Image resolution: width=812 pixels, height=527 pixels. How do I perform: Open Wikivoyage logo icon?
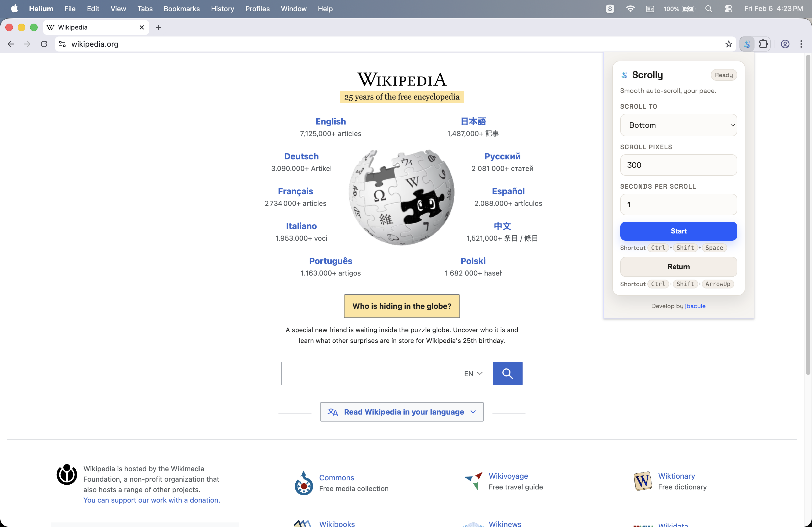[x=474, y=481]
